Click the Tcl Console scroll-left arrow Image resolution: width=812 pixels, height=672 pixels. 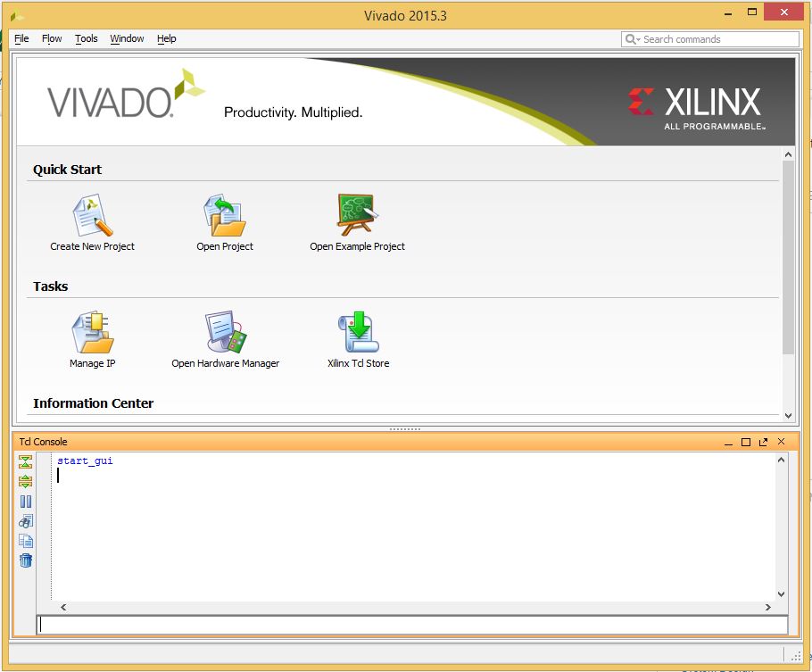coord(63,607)
